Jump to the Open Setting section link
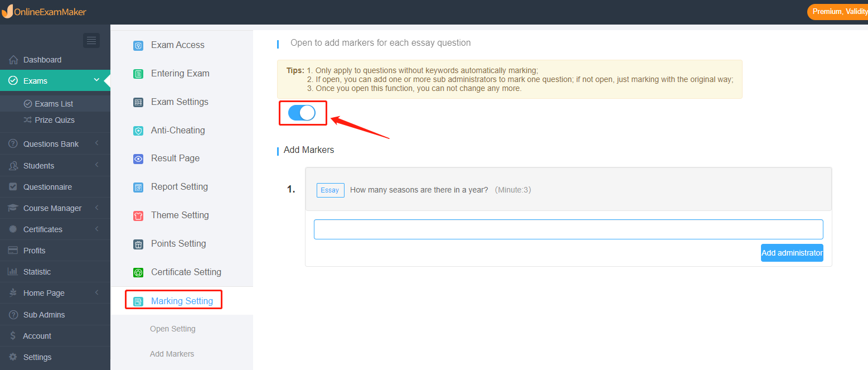Screen dimensions: 868x370 [173, 329]
